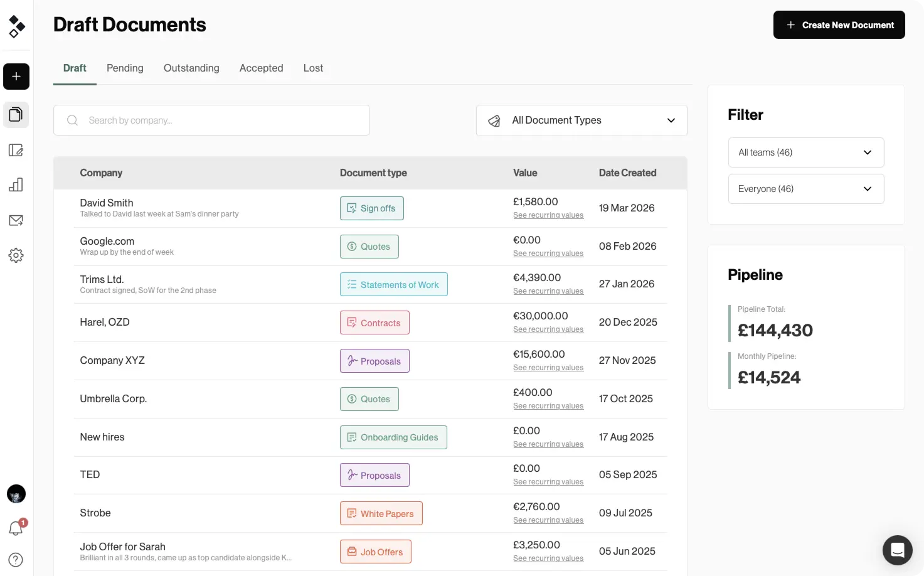Switch to the Accepted tab
924x576 pixels.
(261, 68)
